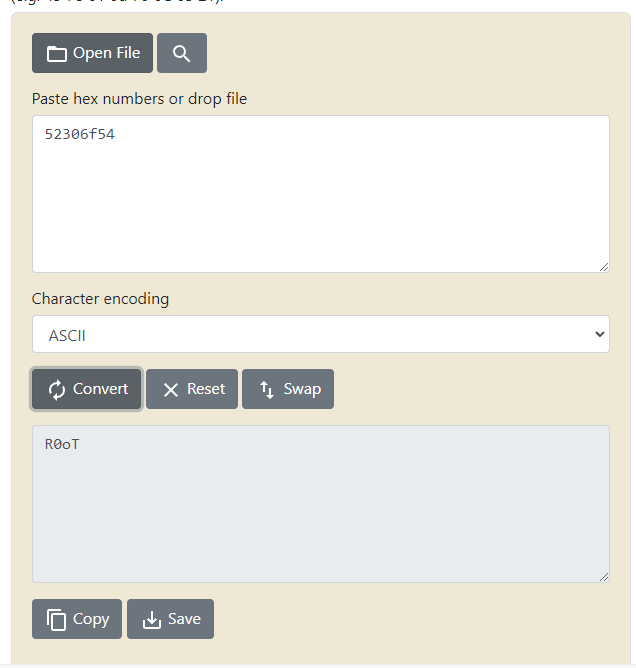Click the circular arrows Convert icon
This screenshot has height=668, width=636.
(57, 390)
